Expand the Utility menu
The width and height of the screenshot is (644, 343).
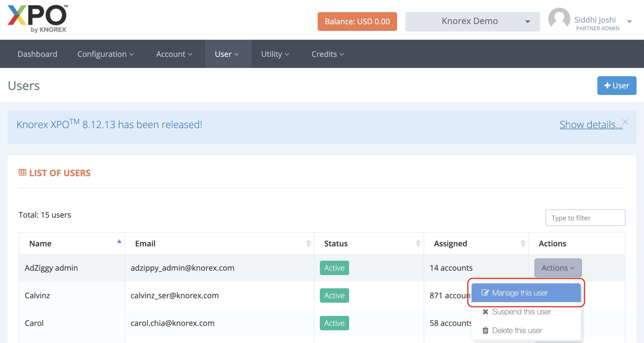[275, 54]
